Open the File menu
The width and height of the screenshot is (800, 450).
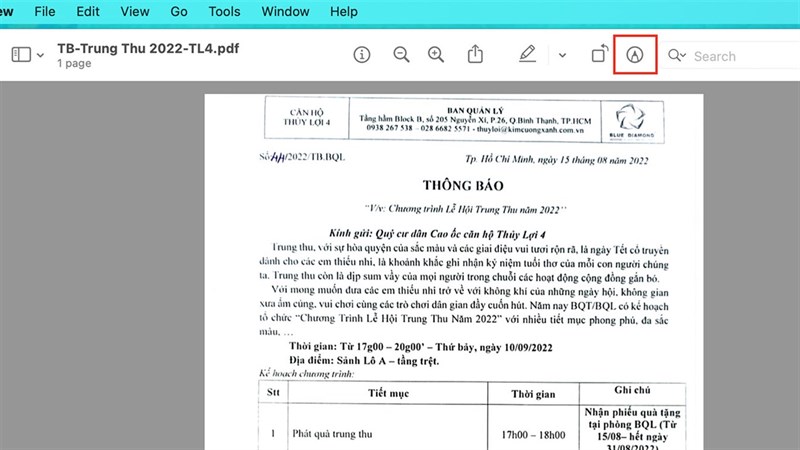coord(44,11)
